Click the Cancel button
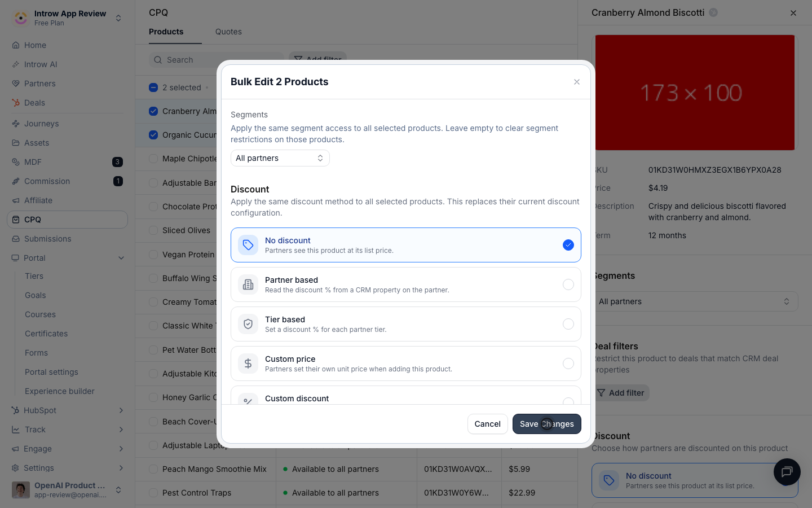The image size is (812, 508). (x=488, y=424)
